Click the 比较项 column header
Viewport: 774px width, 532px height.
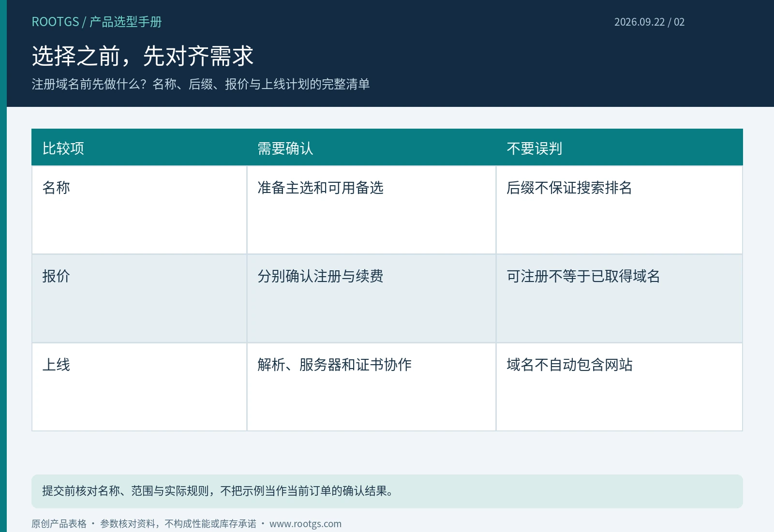click(139, 148)
